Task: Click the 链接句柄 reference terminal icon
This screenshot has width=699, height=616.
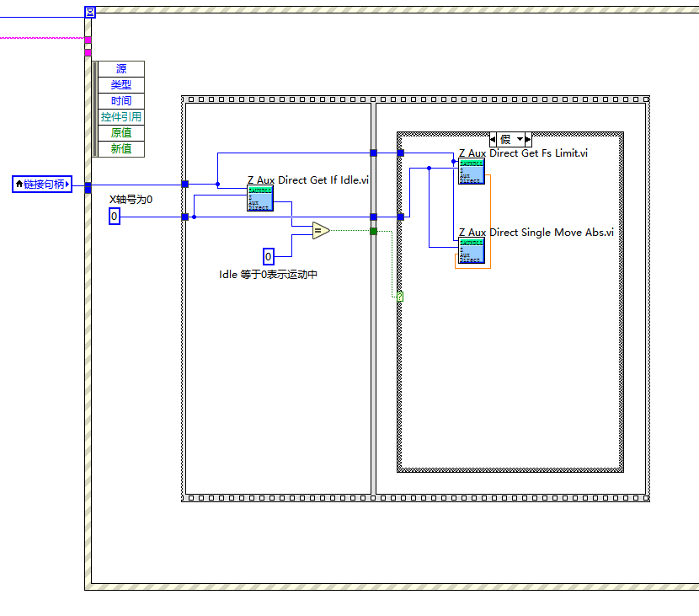Action: click(42, 185)
